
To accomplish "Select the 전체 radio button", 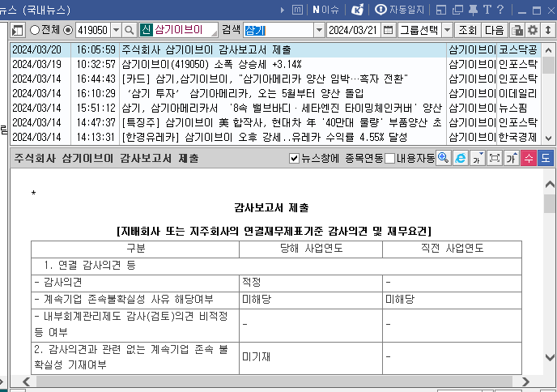I will tap(35, 30).
